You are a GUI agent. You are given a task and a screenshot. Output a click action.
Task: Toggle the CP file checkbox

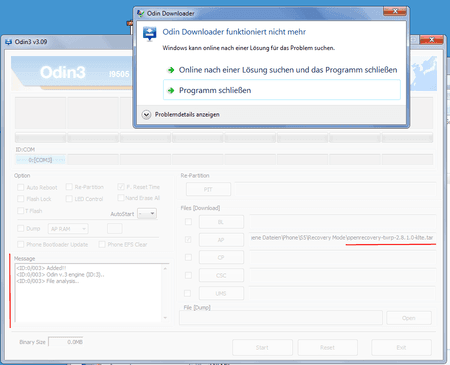point(188,257)
